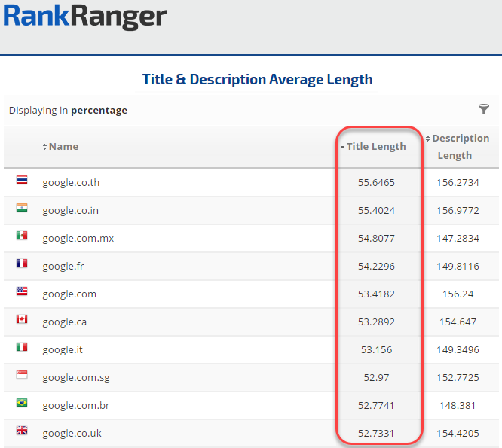Screen dimensions: 502x448
Task: Click description length value 156.24
Action: pyautogui.click(x=458, y=294)
